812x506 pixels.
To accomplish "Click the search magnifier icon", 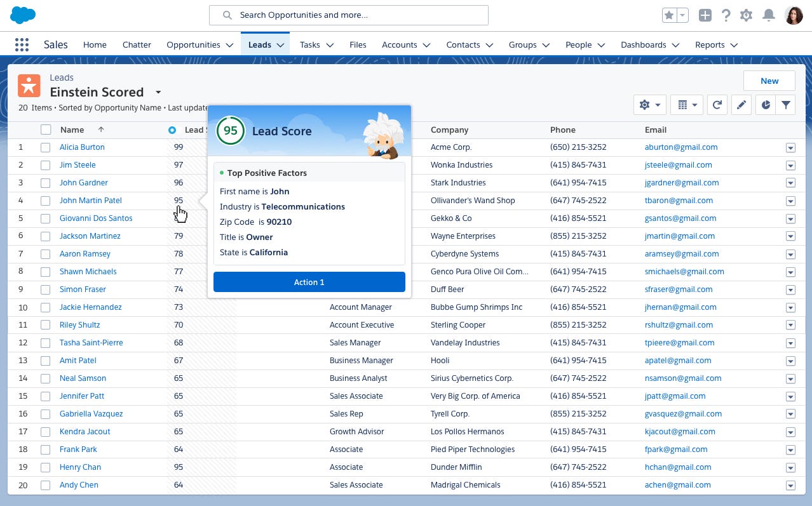I will point(227,15).
